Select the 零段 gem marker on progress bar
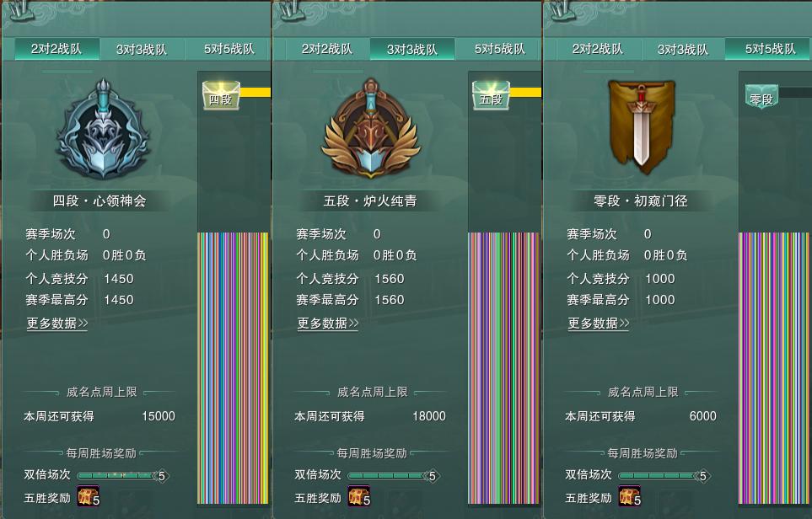Viewport: 812px width, 519px height. (761, 97)
